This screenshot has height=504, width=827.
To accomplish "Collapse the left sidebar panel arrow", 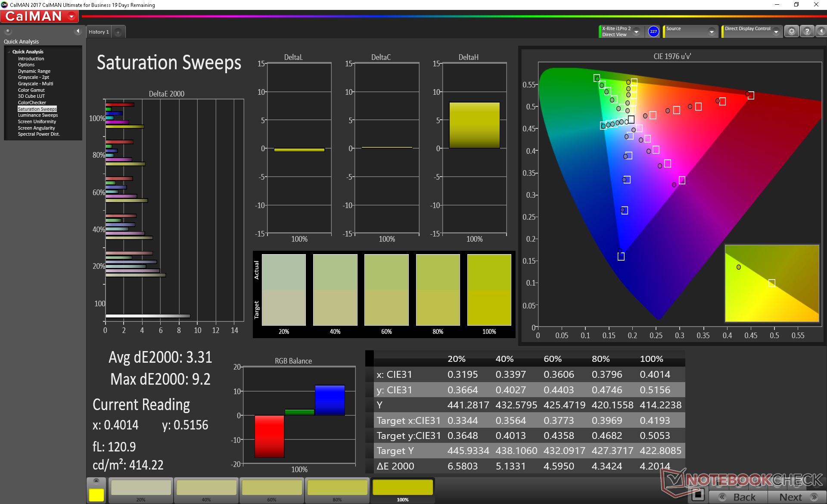I will coord(78,31).
